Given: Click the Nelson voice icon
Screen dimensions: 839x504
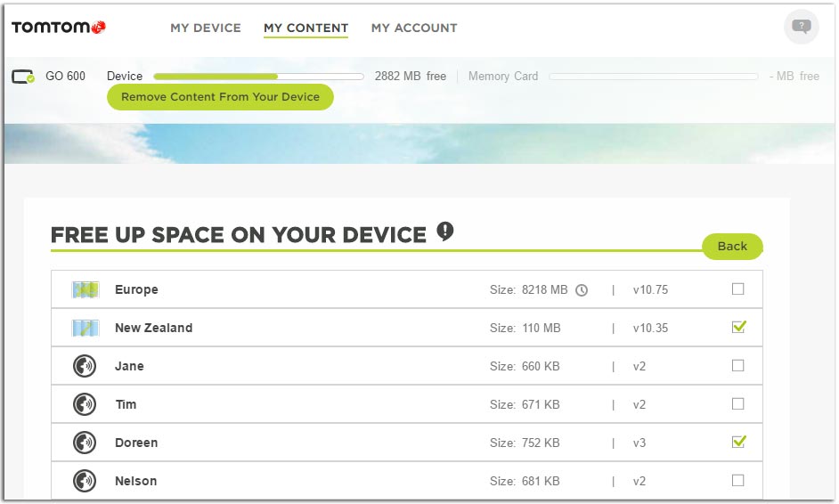Looking at the screenshot, I should (85, 482).
